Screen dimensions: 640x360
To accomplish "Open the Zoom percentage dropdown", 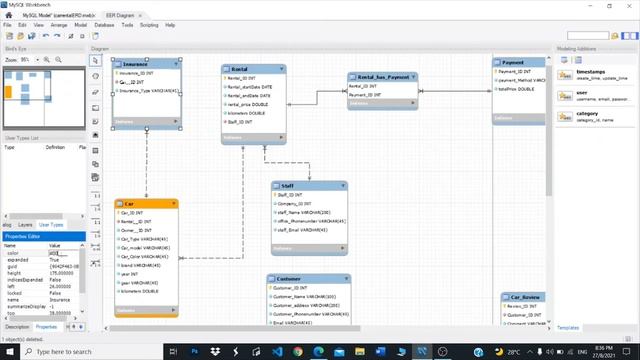I will [x=38, y=60].
